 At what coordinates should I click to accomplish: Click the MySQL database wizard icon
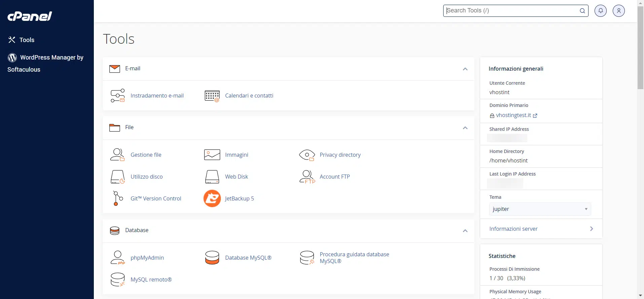[x=307, y=258]
